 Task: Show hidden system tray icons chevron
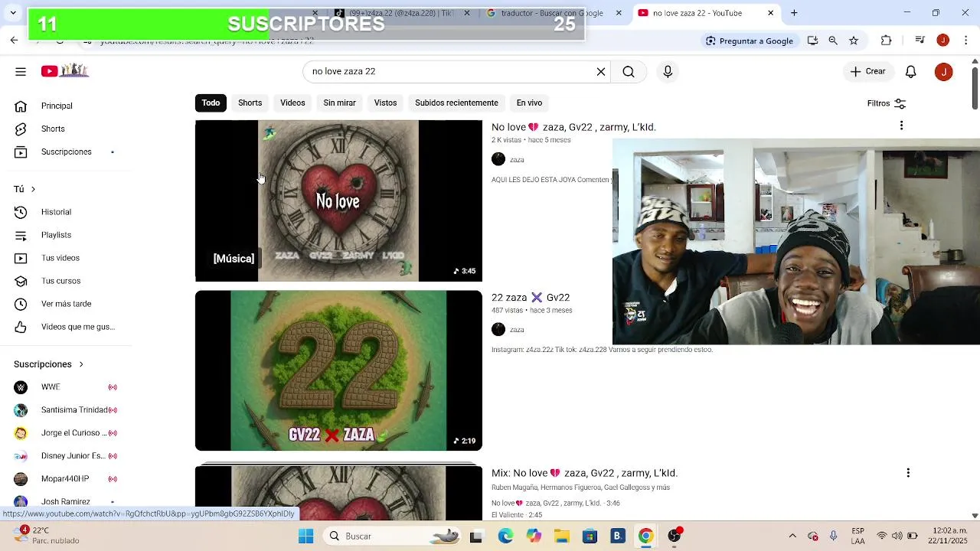(x=792, y=536)
